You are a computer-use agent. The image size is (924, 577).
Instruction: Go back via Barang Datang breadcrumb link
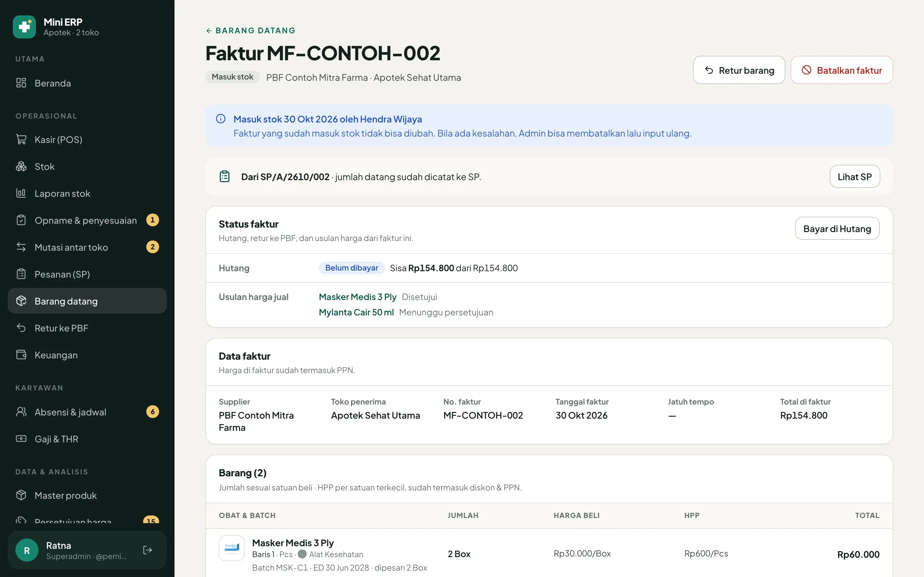[251, 30]
